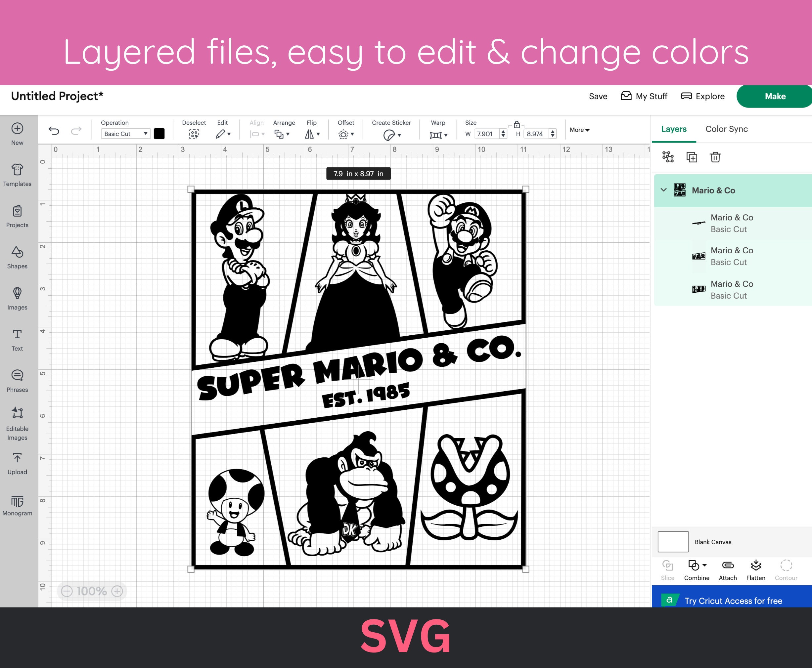
Task: Zoom in with the plus icon
Action: (x=117, y=591)
